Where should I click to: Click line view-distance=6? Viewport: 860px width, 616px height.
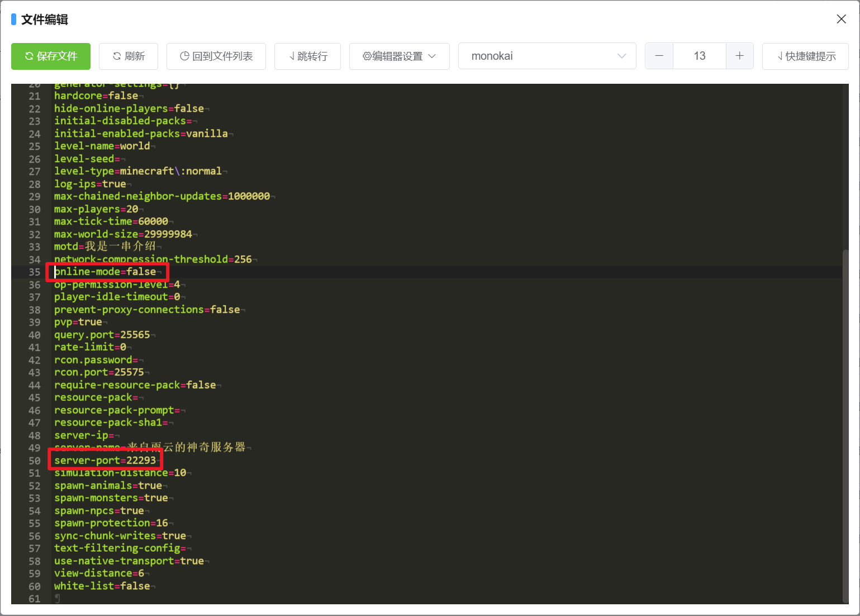click(x=99, y=574)
